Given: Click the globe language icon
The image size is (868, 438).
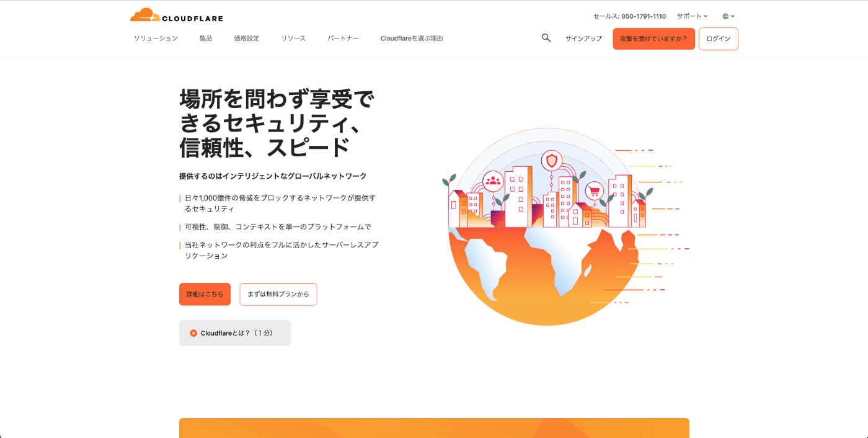Looking at the screenshot, I should [x=725, y=16].
